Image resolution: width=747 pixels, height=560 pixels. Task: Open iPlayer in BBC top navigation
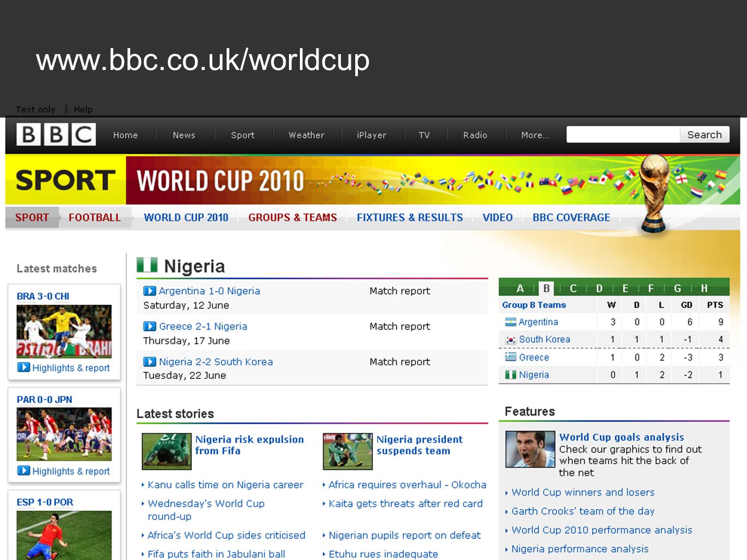(x=372, y=135)
